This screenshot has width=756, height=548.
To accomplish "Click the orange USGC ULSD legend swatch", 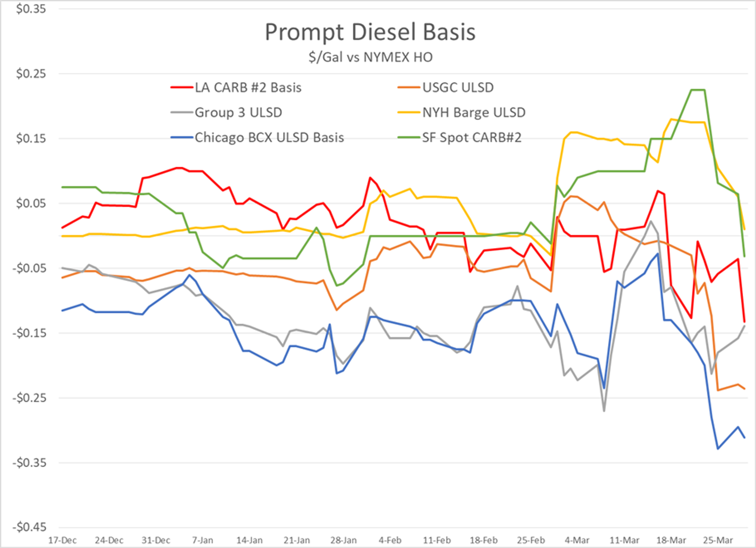I will 409,88.
